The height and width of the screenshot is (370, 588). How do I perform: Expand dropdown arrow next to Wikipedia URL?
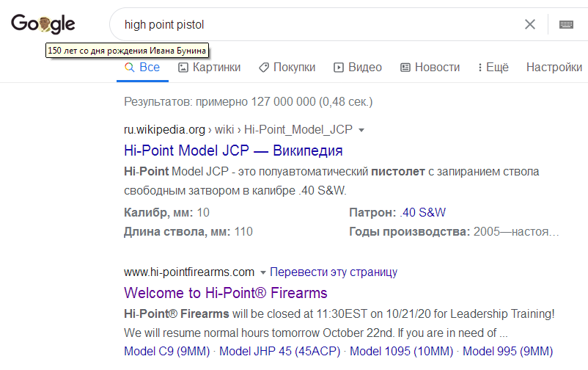tap(361, 130)
